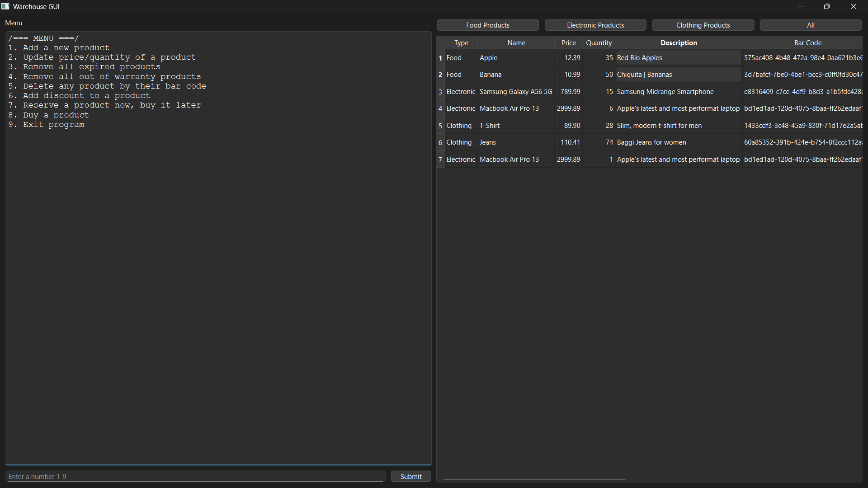This screenshot has height=488, width=868.
Task: Click the Description column header
Action: tap(678, 43)
